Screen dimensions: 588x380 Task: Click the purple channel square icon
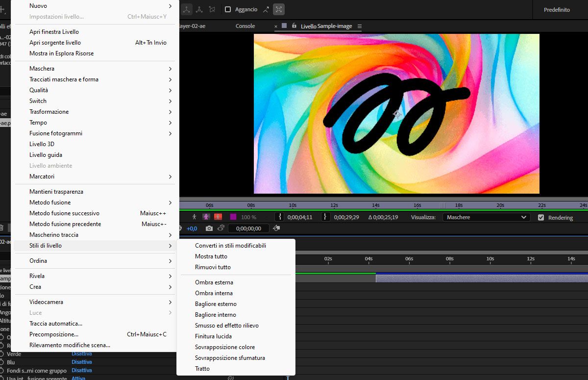point(233,217)
